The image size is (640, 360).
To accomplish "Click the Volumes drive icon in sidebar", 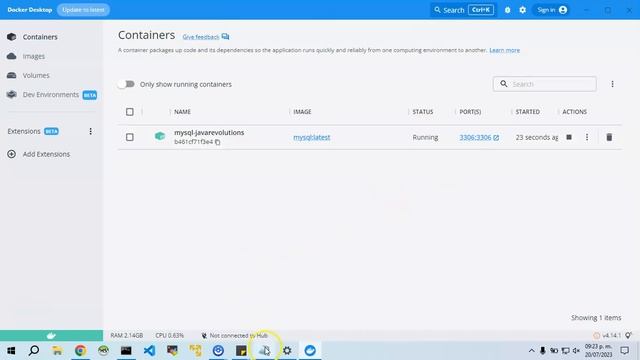I will point(11,75).
